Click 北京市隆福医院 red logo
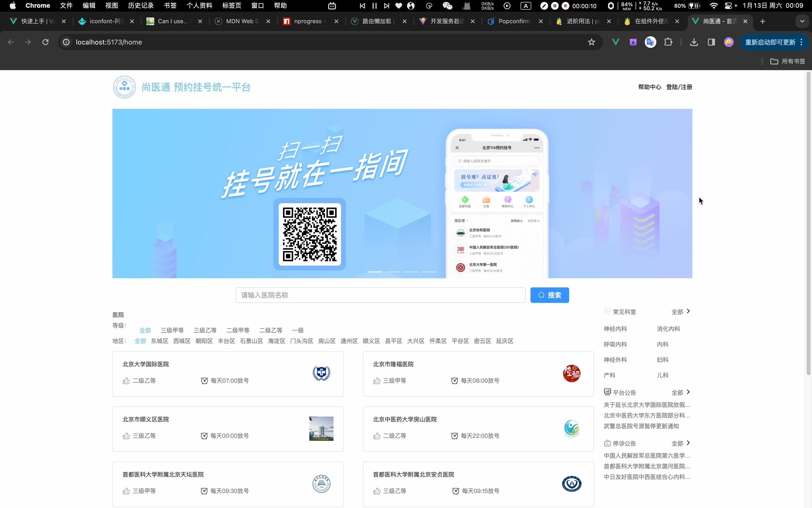The height and width of the screenshot is (508, 812). point(572,373)
